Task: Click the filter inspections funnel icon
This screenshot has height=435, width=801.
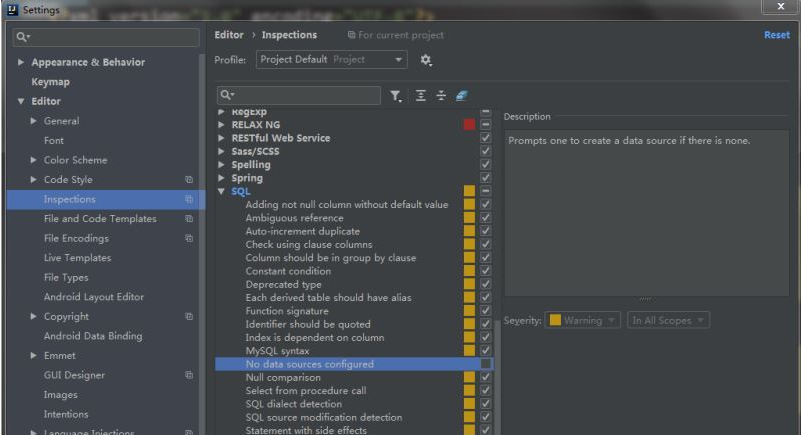Action: 395,95
